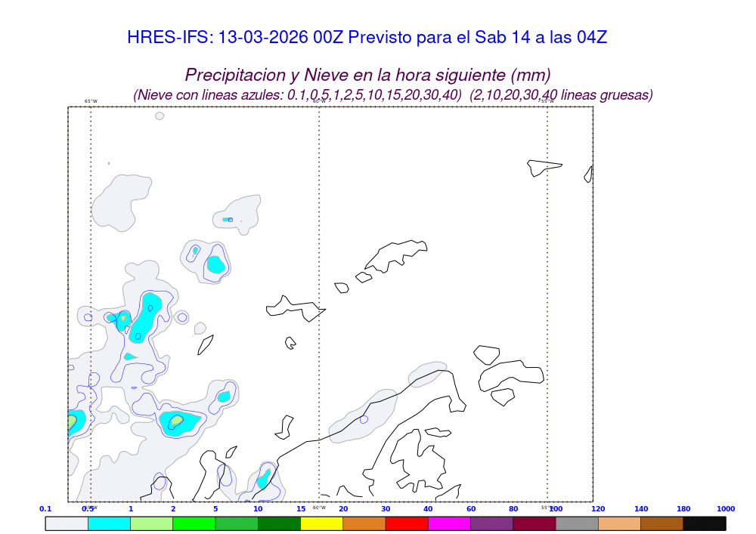Select the black swatch at legend end
This screenshot has width=756, height=534.
pyautogui.click(x=705, y=523)
